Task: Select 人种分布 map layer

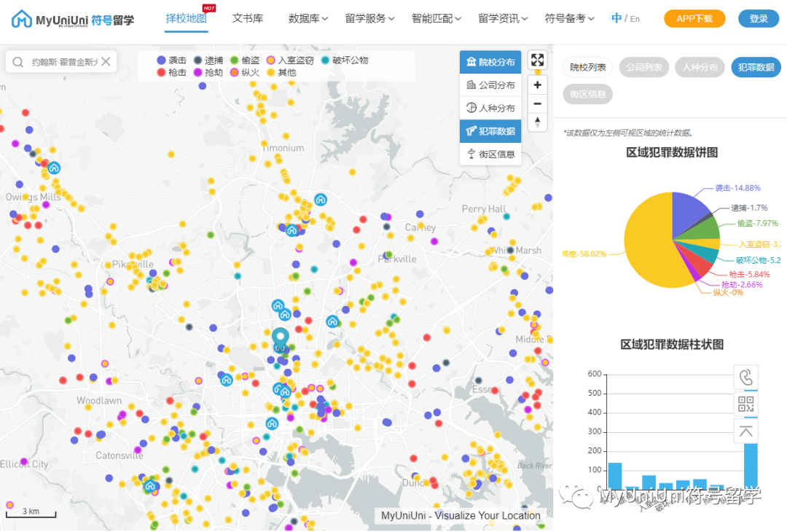Action: tap(490, 108)
